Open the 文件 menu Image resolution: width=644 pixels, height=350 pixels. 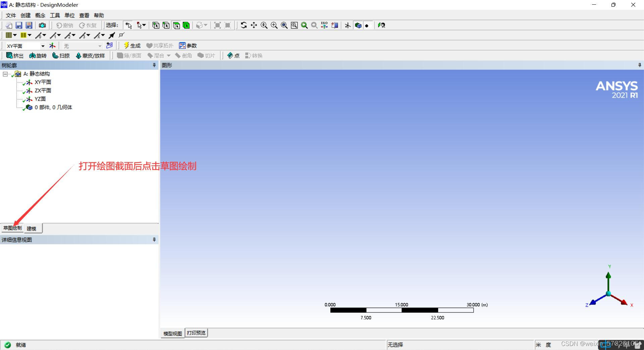pyautogui.click(x=11, y=15)
